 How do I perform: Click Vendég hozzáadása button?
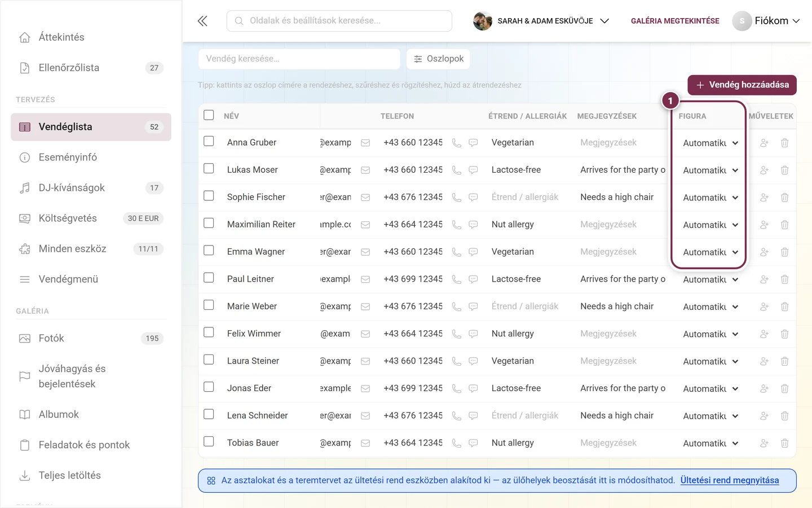[x=742, y=85]
